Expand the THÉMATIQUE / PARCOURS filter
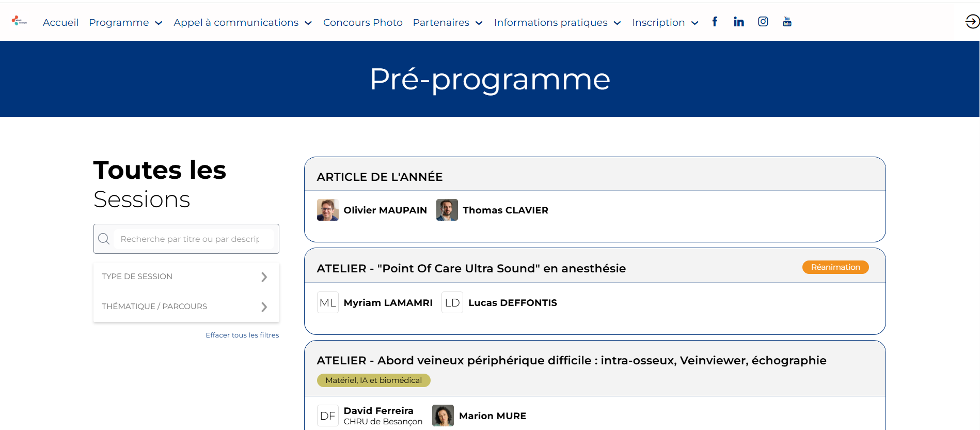The image size is (980, 430). (x=186, y=306)
